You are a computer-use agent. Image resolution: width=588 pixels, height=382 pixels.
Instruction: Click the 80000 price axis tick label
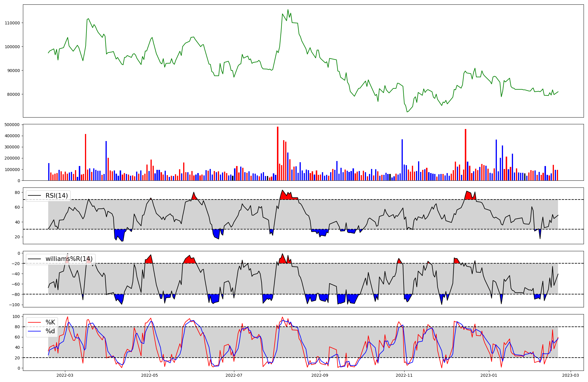coord(14,94)
